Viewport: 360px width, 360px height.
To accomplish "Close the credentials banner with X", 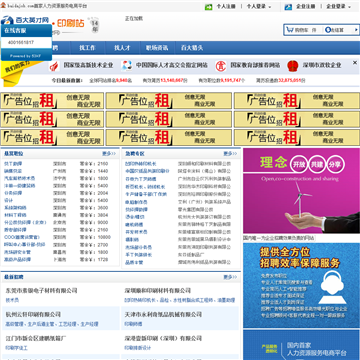I will click(x=355, y=62).
